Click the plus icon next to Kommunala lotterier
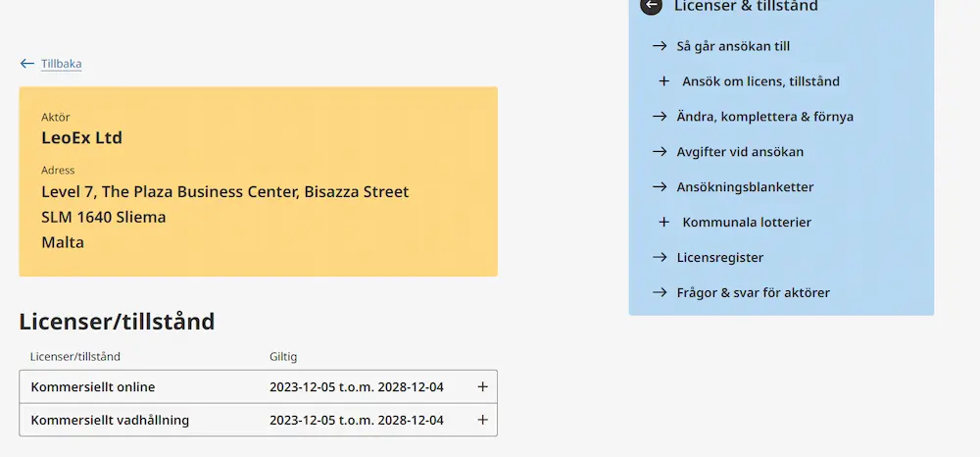This screenshot has height=457, width=980. click(x=663, y=222)
